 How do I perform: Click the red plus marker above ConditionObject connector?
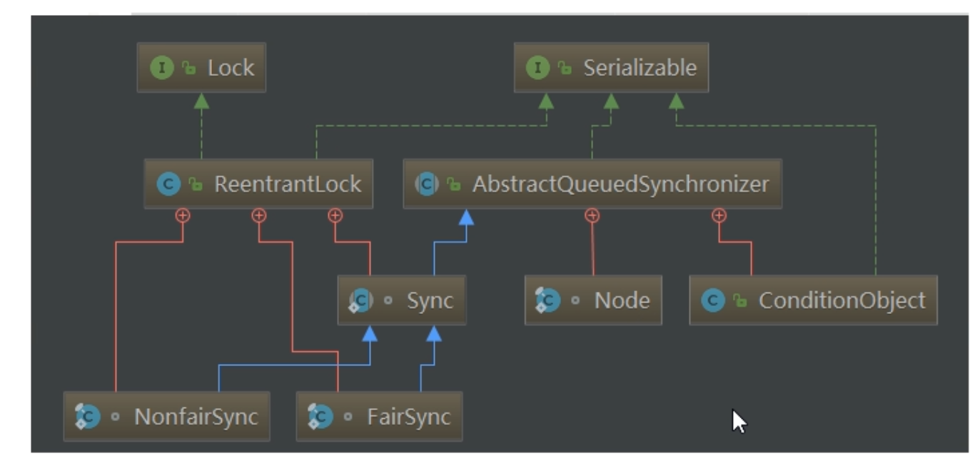[719, 215]
